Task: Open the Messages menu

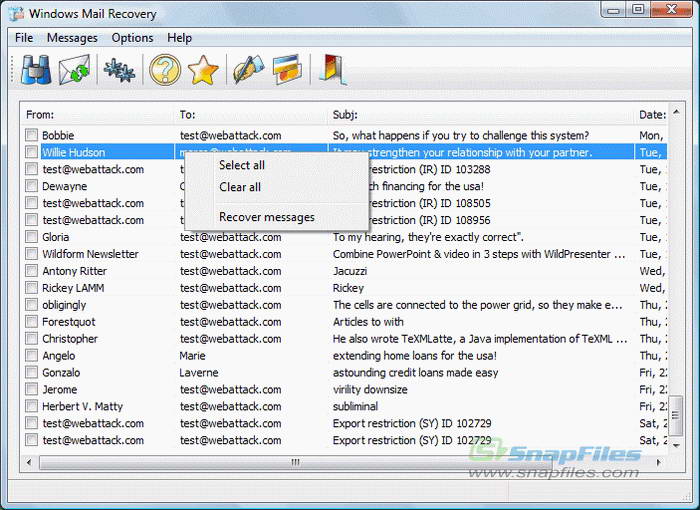Action: 72,38
